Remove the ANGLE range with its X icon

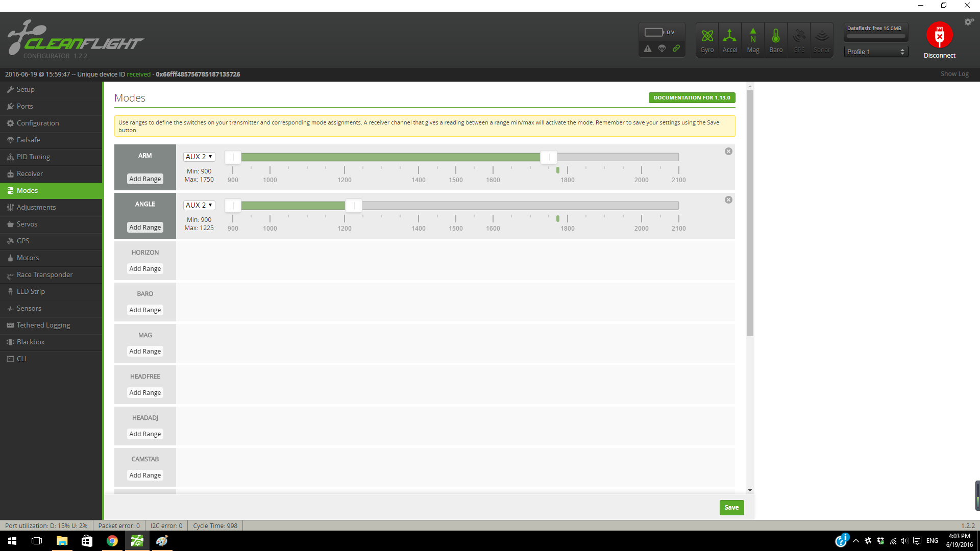pos(728,199)
